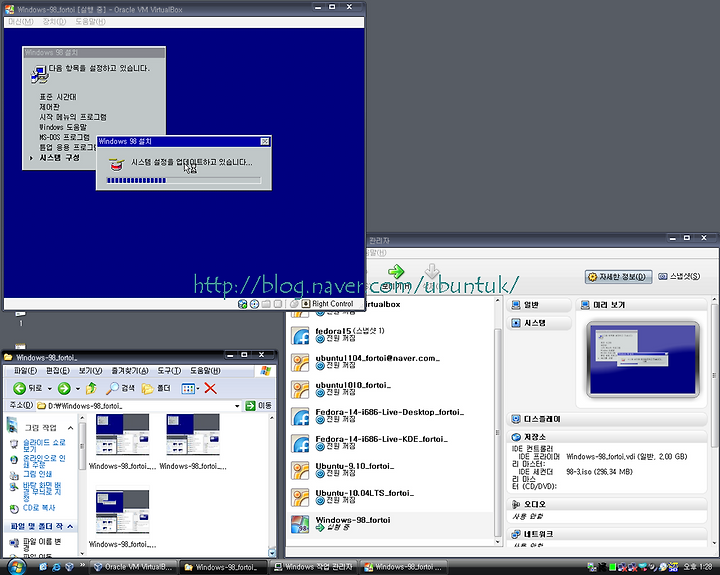Collapse the 그림 작업 task pane section
720x575 pixels.
pos(70,428)
